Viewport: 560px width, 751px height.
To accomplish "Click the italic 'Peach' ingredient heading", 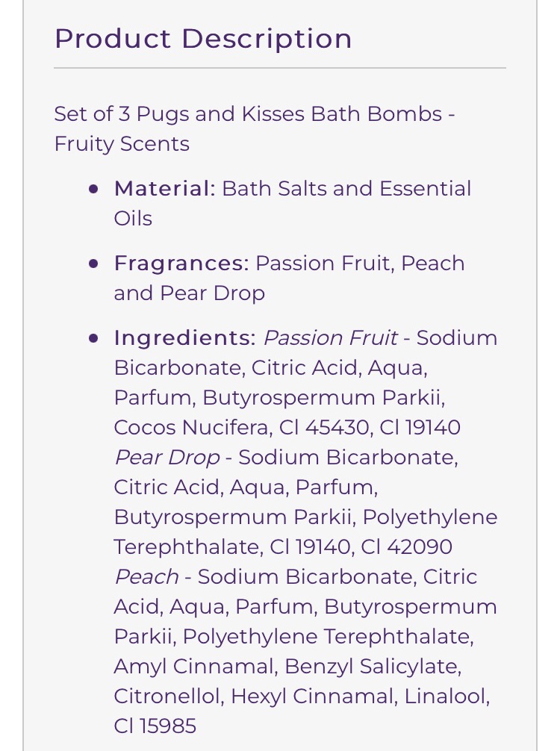I will click(146, 576).
